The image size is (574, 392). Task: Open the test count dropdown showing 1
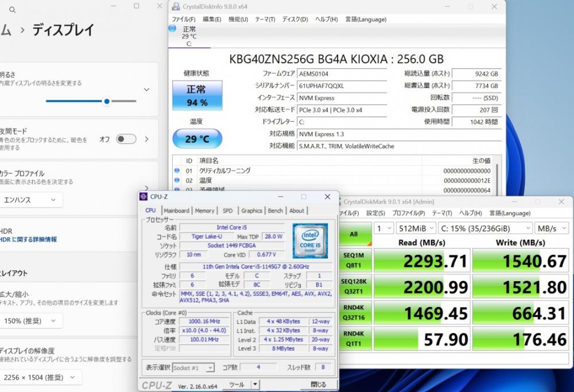[383, 228]
